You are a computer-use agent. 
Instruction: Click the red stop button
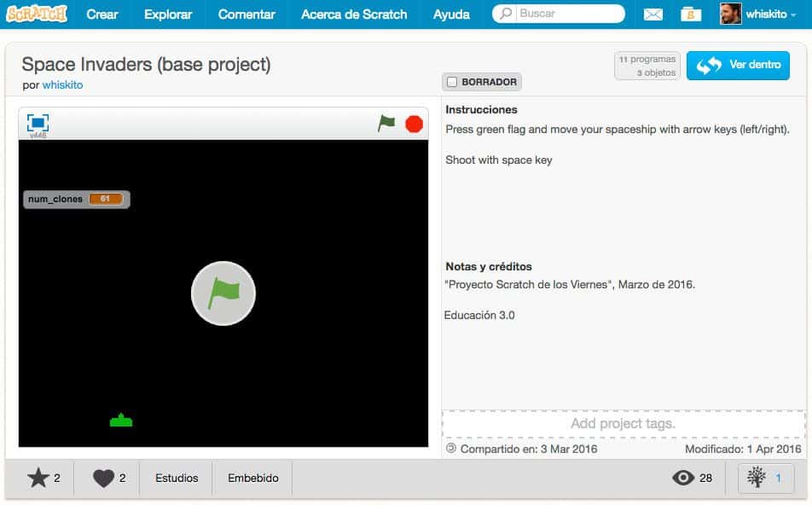tap(414, 124)
